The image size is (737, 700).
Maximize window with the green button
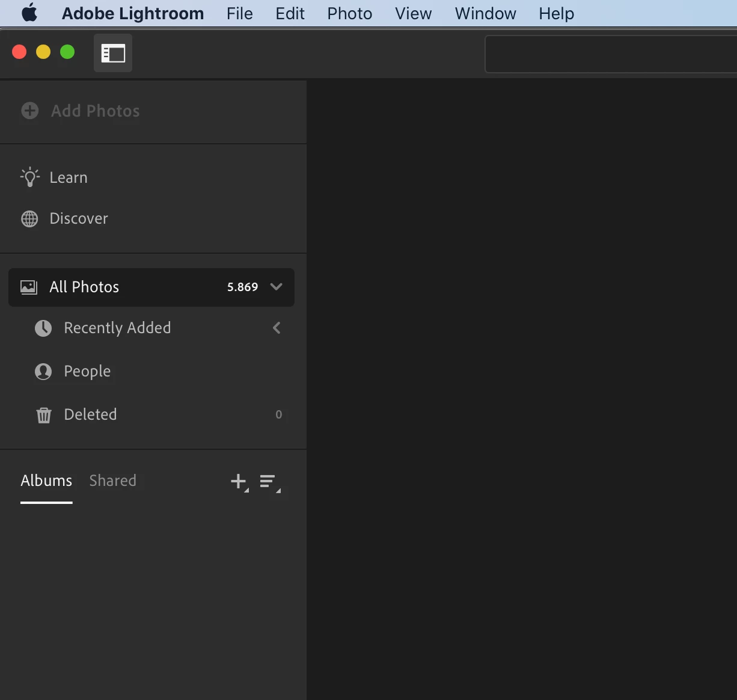pyautogui.click(x=67, y=52)
